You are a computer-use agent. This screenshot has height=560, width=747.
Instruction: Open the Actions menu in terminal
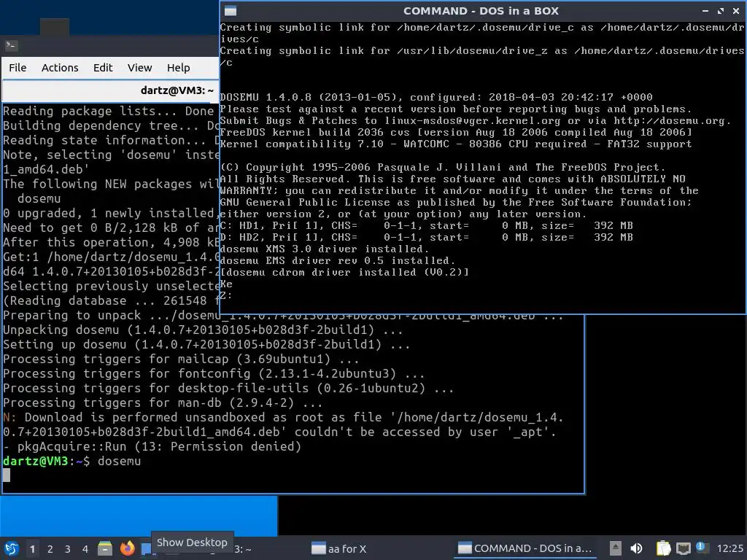click(60, 68)
